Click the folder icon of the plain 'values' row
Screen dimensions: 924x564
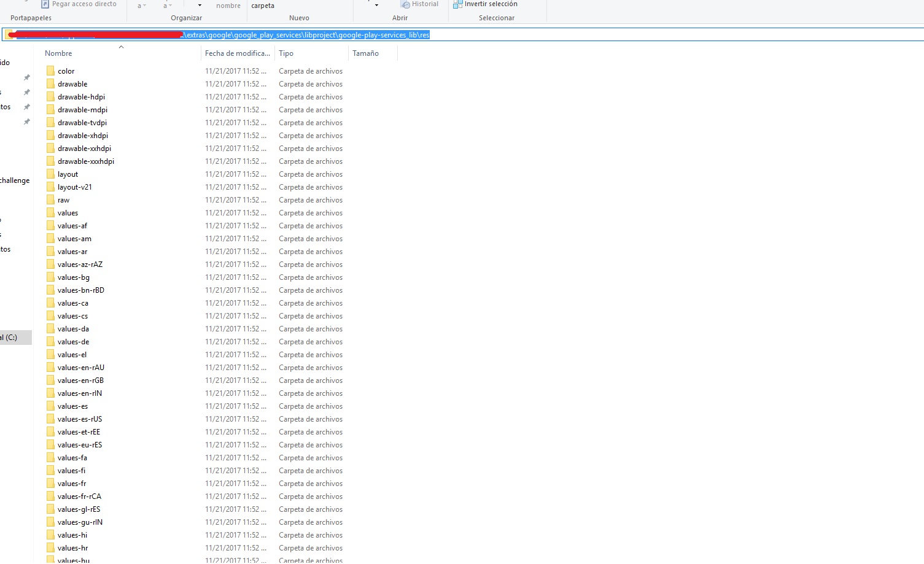point(51,213)
